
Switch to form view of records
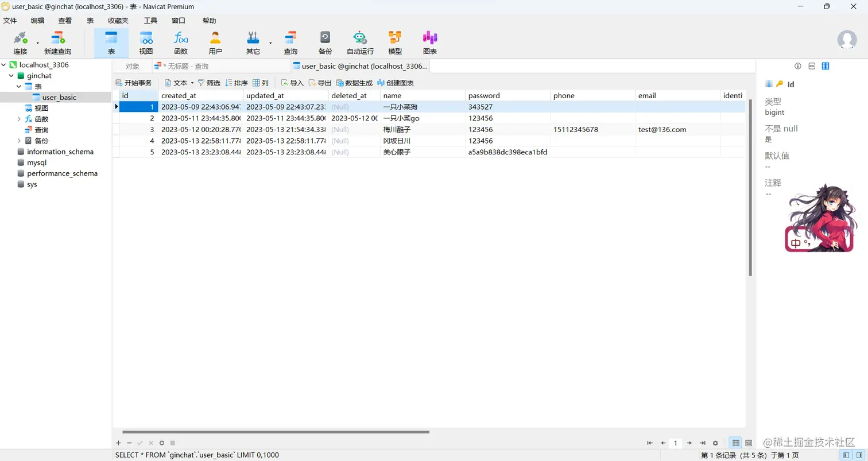coord(749,443)
